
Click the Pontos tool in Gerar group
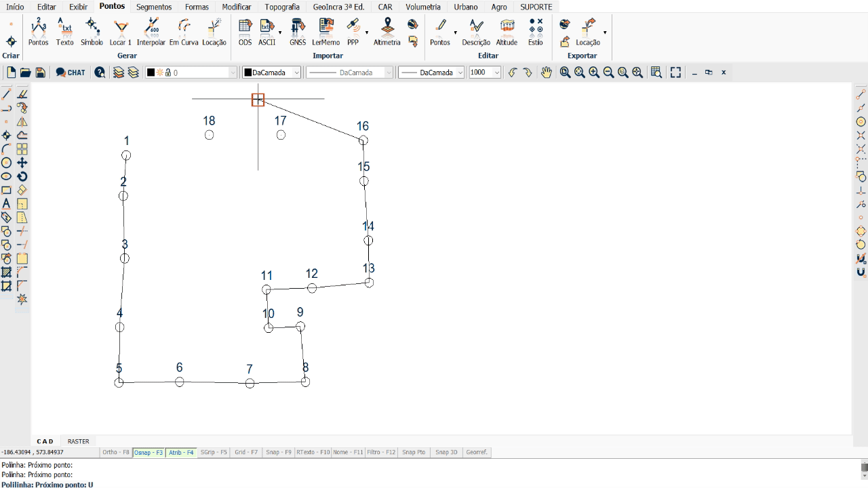coord(39,32)
